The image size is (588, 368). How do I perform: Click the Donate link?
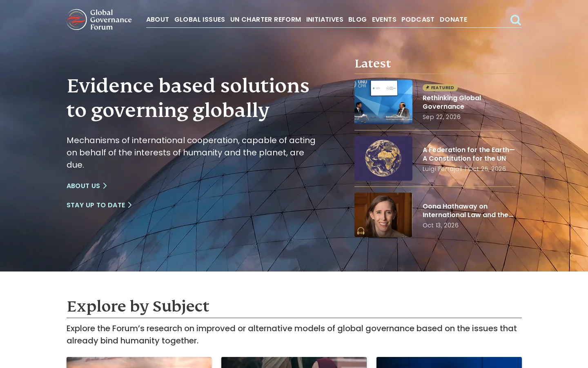pyautogui.click(x=453, y=19)
